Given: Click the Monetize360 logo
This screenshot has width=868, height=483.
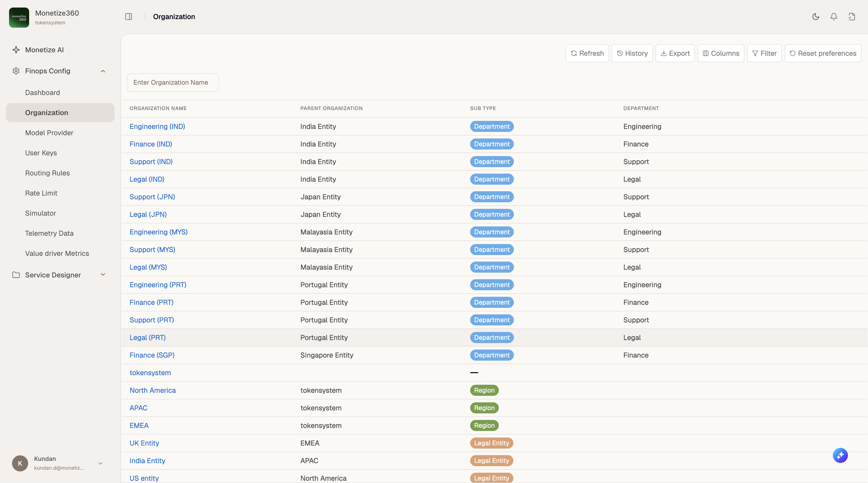Looking at the screenshot, I should [x=19, y=18].
